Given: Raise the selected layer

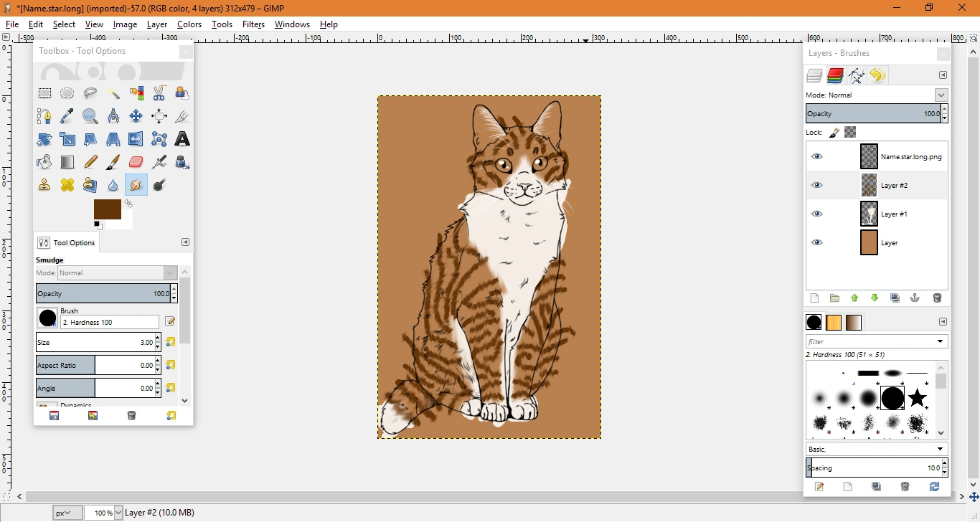Looking at the screenshot, I should (854, 298).
